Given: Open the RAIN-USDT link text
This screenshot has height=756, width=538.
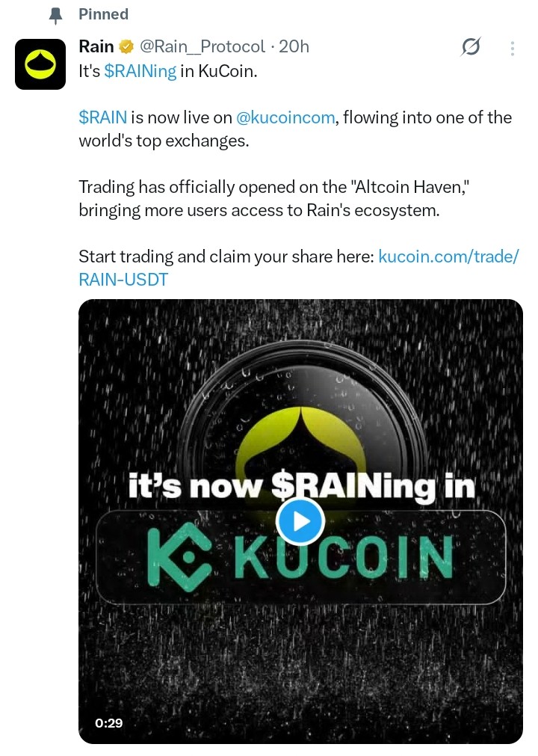Looking at the screenshot, I should pos(123,280).
